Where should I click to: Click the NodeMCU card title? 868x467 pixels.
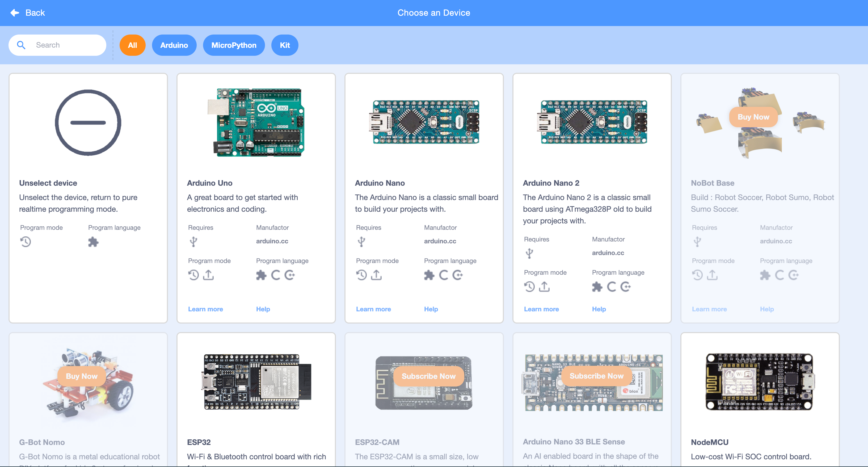click(710, 442)
